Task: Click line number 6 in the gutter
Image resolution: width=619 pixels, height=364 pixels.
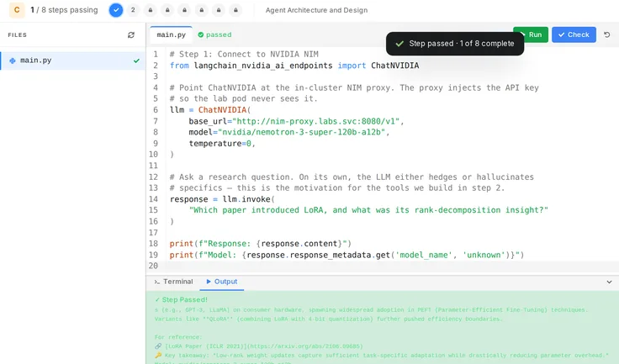Action: (155, 110)
